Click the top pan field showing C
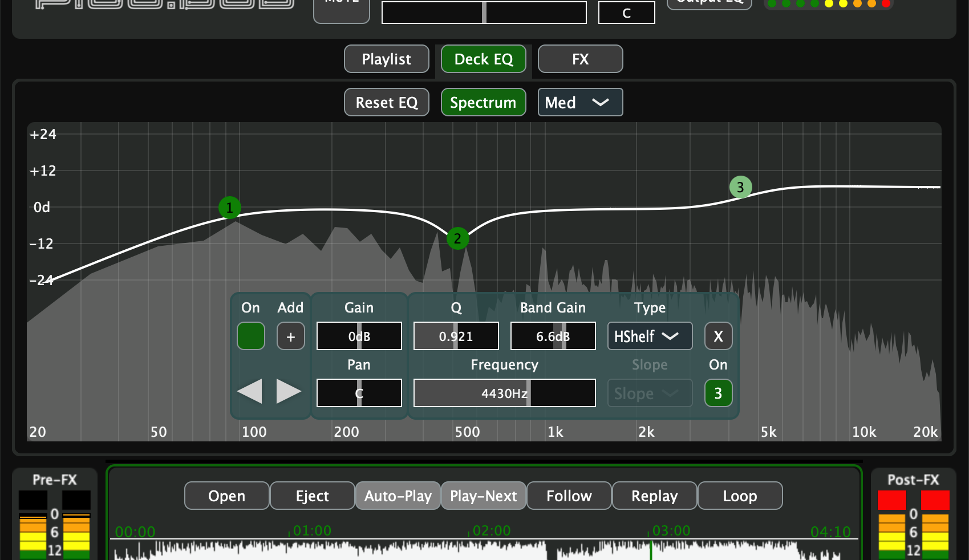The width and height of the screenshot is (969, 560). click(x=627, y=13)
